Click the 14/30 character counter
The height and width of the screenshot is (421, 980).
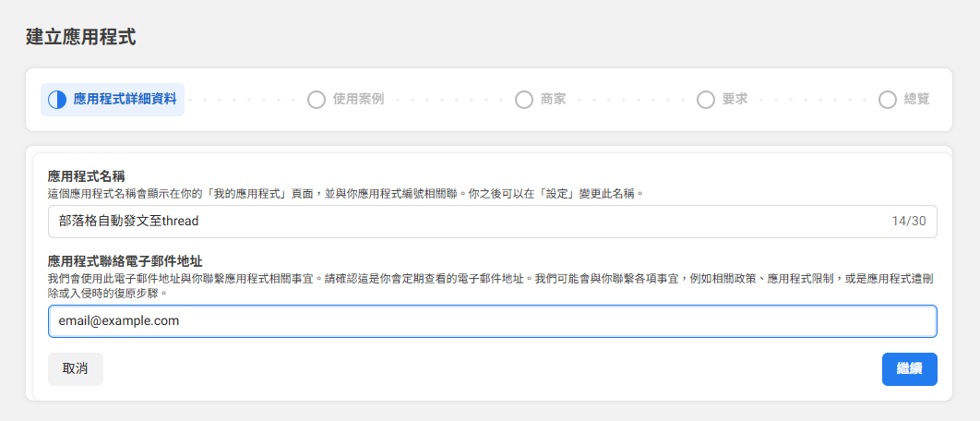coord(908,222)
